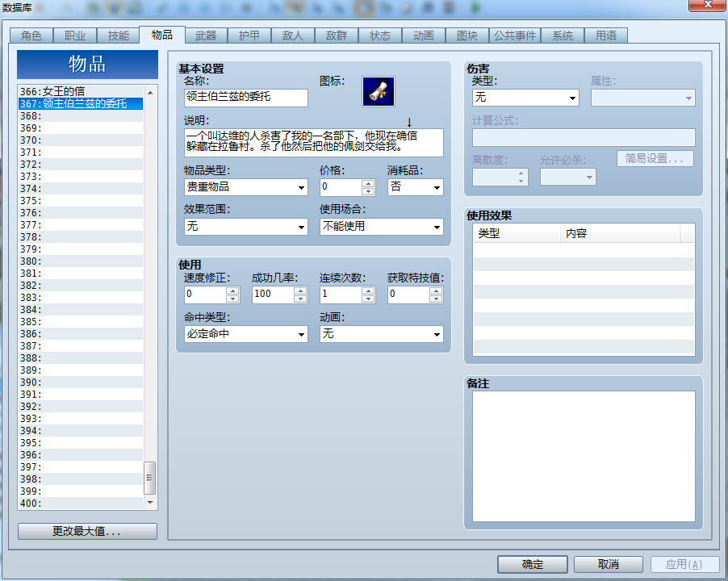The width and height of the screenshot is (728, 581).
Task: Select item 367:领主伯兰兹的委托 in the list
Action: click(81, 103)
